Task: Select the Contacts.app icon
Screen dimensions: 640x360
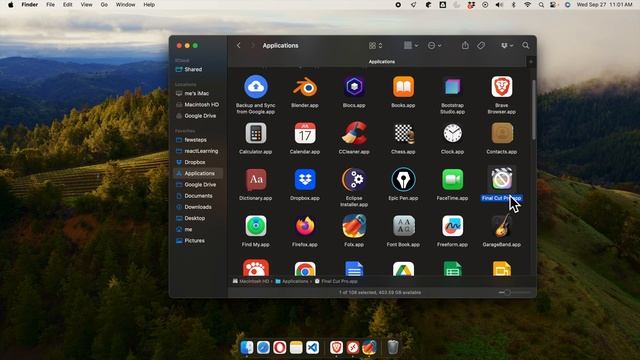Action: [x=502, y=133]
